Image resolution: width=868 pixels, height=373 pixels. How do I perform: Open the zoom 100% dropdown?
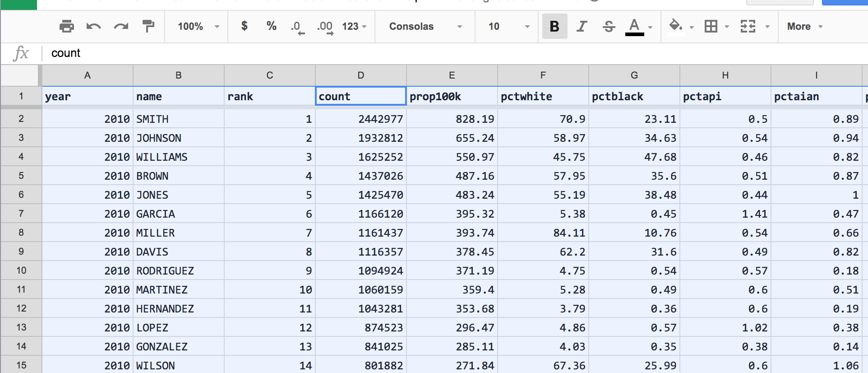tap(198, 26)
